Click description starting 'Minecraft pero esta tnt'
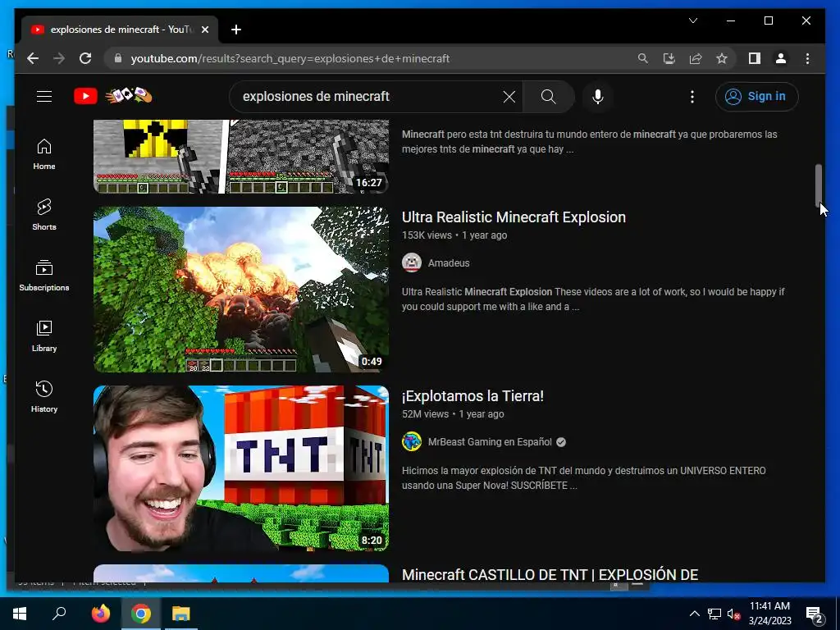The width and height of the screenshot is (840, 630). (x=589, y=141)
